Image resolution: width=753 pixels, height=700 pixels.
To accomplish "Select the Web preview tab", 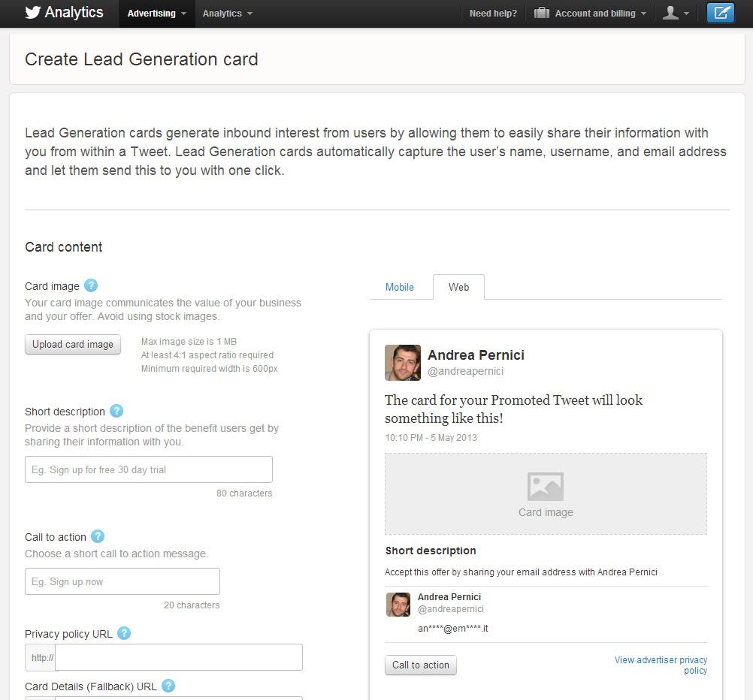I will tap(458, 287).
